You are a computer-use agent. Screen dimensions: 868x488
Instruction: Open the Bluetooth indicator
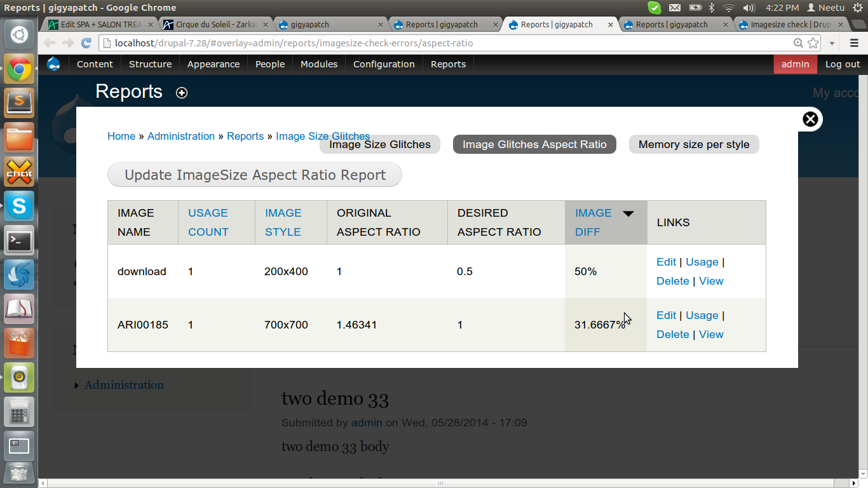(x=712, y=8)
